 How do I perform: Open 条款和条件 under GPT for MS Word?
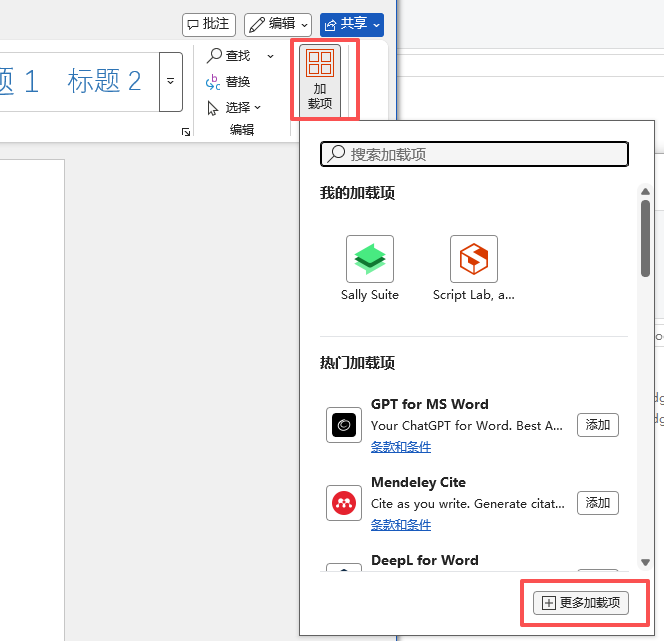click(401, 447)
